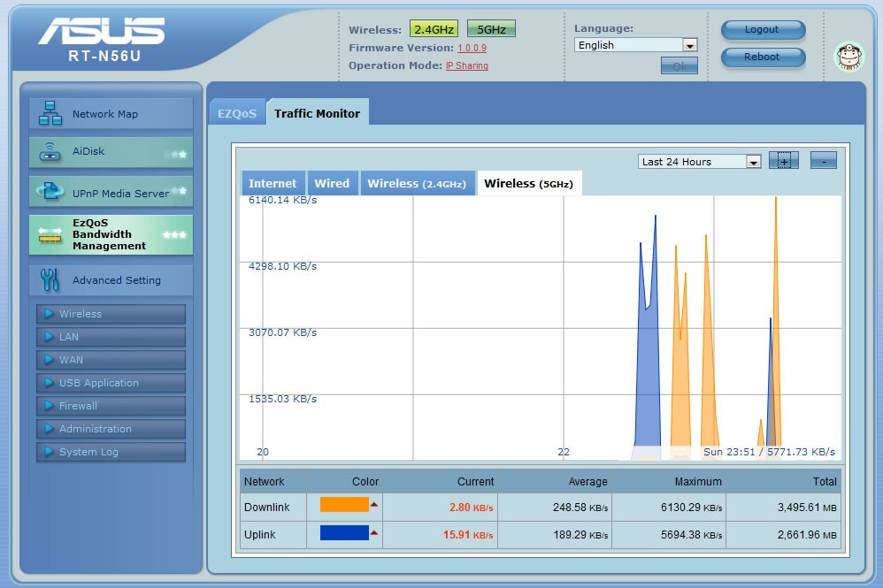883x588 pixels.
Task: Open firmware version 1.0.0.9 link
Action: (x=472, y=48)
